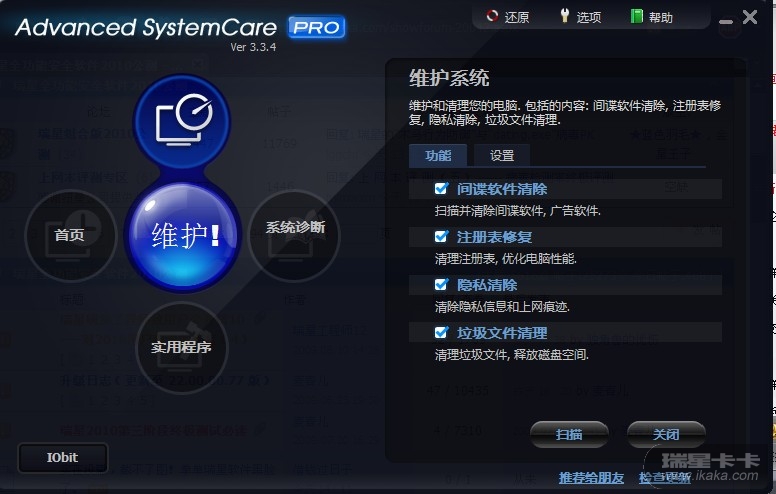Viewport: 776px width, 494px height.
Task: Toggle the 垃圾文件清理 checkbox
Action: (x=441, y=333)
